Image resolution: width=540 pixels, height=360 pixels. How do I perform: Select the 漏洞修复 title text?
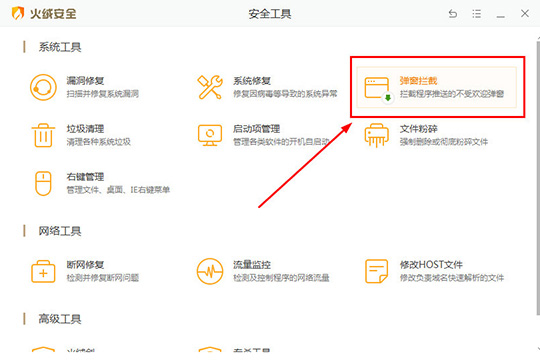tap(85, 81)
